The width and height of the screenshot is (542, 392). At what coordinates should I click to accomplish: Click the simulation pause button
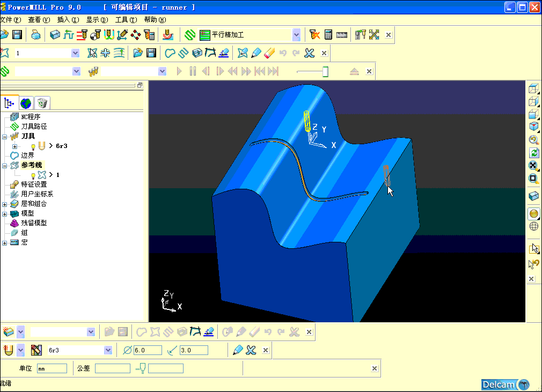point(193,71)
